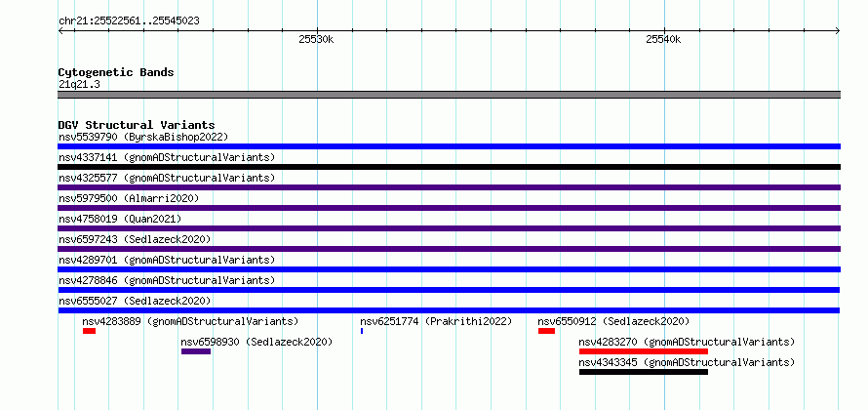
Task: Select the purple bar under nsv6598930
Action: [196, 351]
